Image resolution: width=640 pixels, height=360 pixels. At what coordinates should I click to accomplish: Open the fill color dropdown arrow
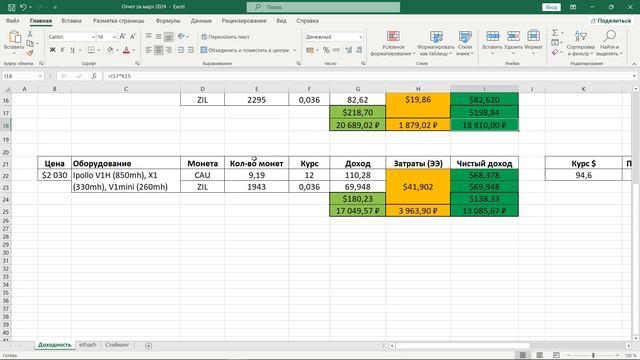117,50
